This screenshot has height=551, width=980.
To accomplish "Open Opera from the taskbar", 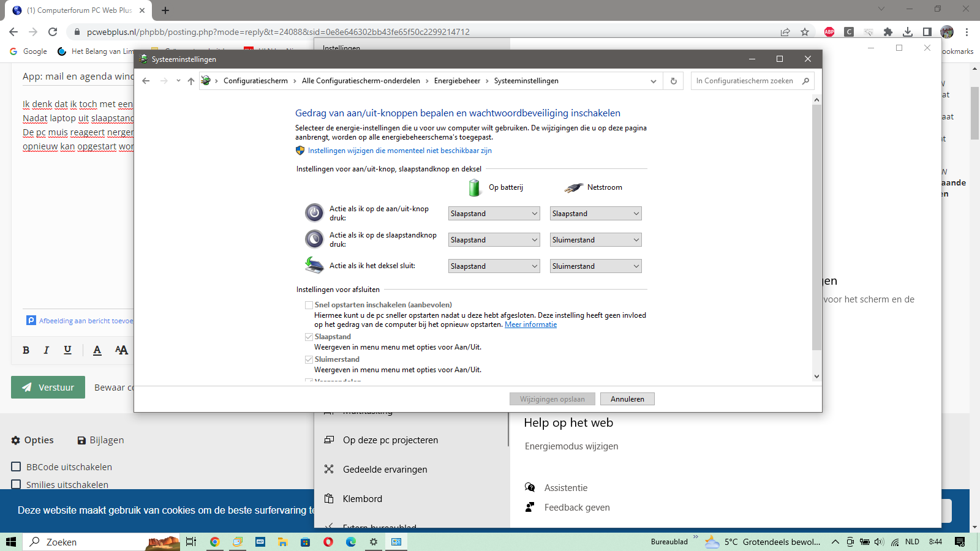I will coord(328,542).
